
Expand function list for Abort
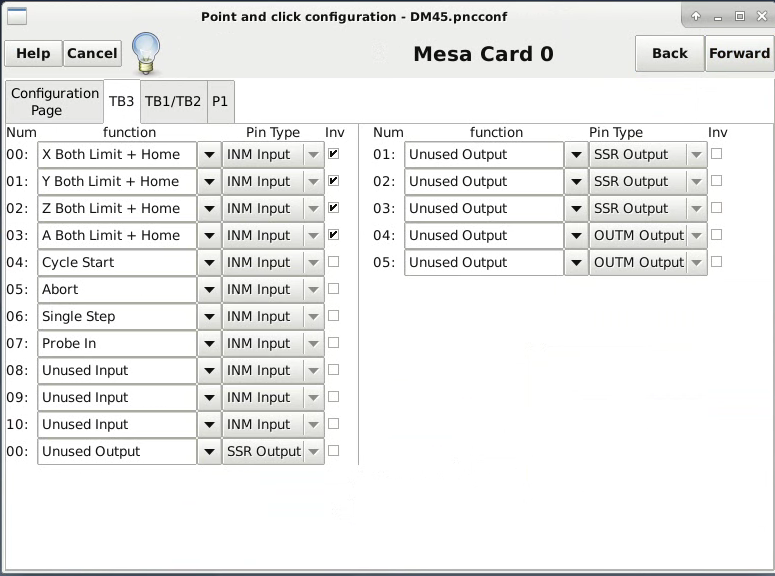pos(210,290)
